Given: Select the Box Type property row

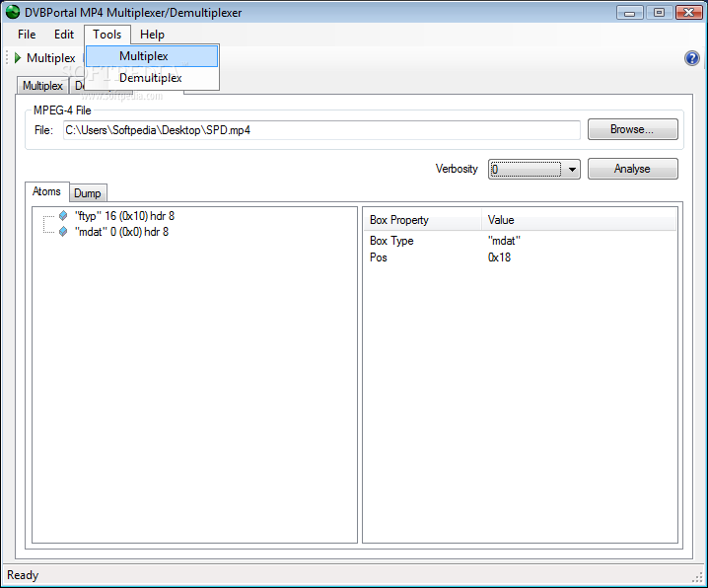Looking at the screenshot, I should click(521, 241).
